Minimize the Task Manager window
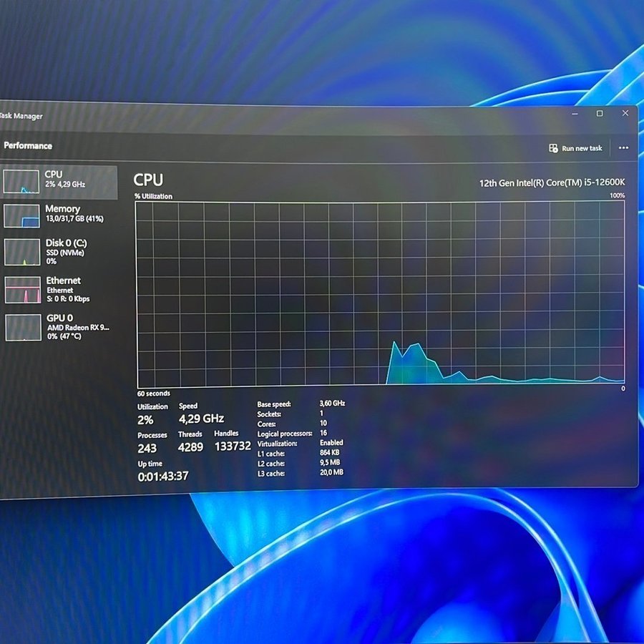Screen dimensions: 644x644 click(575, 113)
